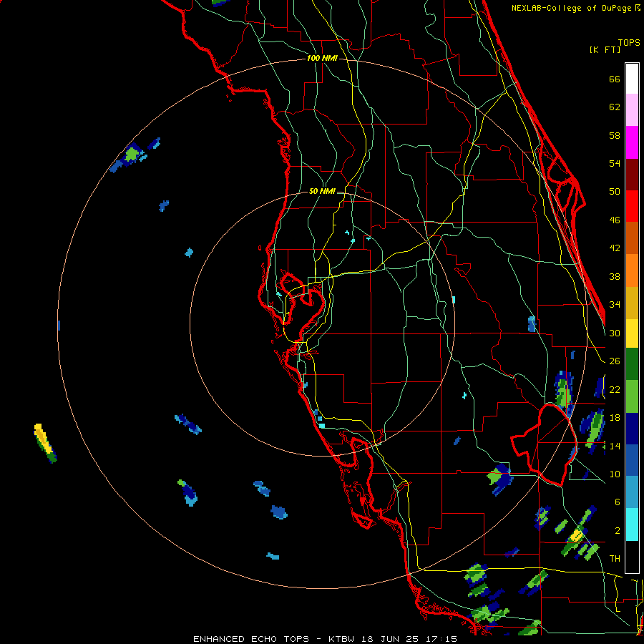Click the 6 legend value
644x644 pixels.
(618, 502)
